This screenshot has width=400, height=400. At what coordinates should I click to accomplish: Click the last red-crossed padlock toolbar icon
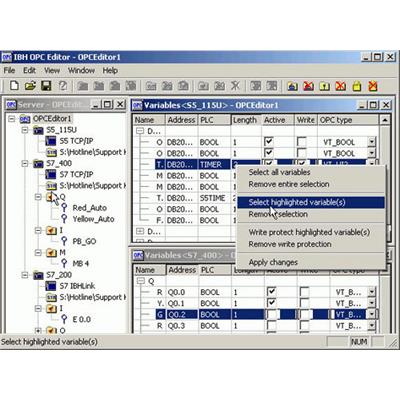click(x=373, y=86)
